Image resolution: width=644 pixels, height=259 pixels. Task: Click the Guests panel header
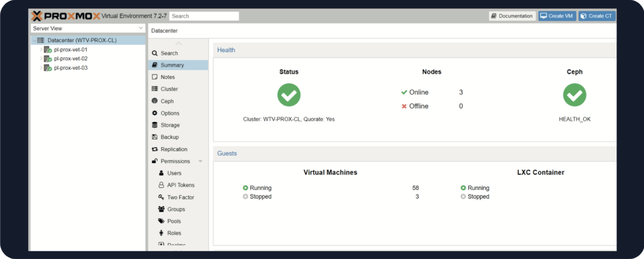pyautogui.click(x=414, y=153)
